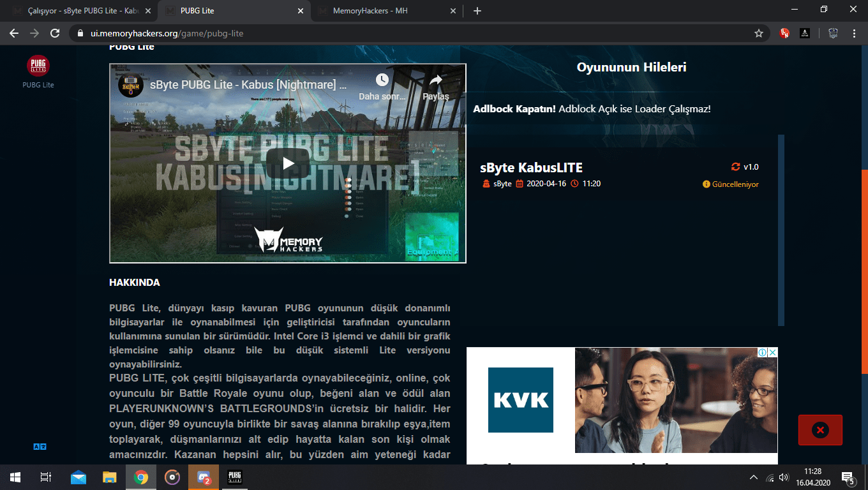This screenshot has width=868, height=490.
Task: Bookmark this page with the star icon
Action: pyautogui.click(x=759, y=33)
